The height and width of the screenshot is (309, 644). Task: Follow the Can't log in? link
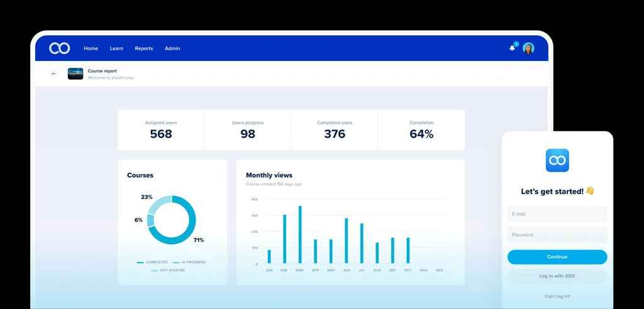point(557,296)
